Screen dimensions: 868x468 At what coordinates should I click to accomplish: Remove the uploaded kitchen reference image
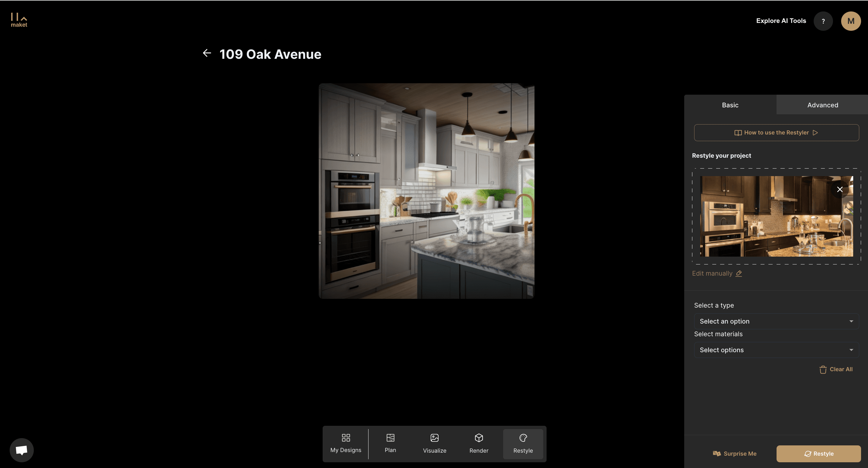click(839, 190)
